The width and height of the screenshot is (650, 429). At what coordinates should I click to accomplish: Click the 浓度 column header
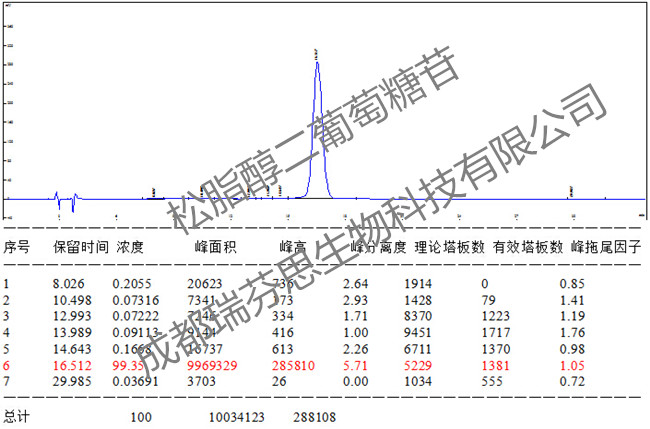(x=130, y=247)
